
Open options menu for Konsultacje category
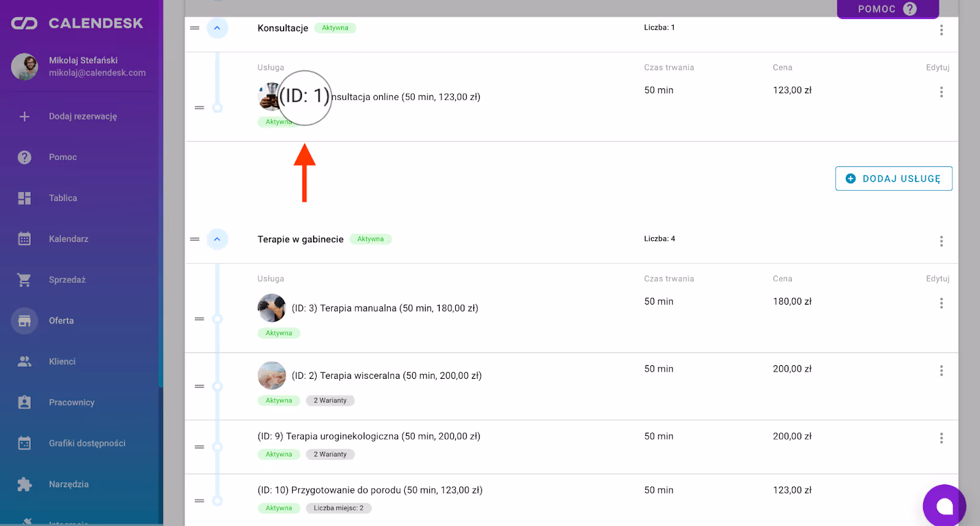[x=941, y=30]
